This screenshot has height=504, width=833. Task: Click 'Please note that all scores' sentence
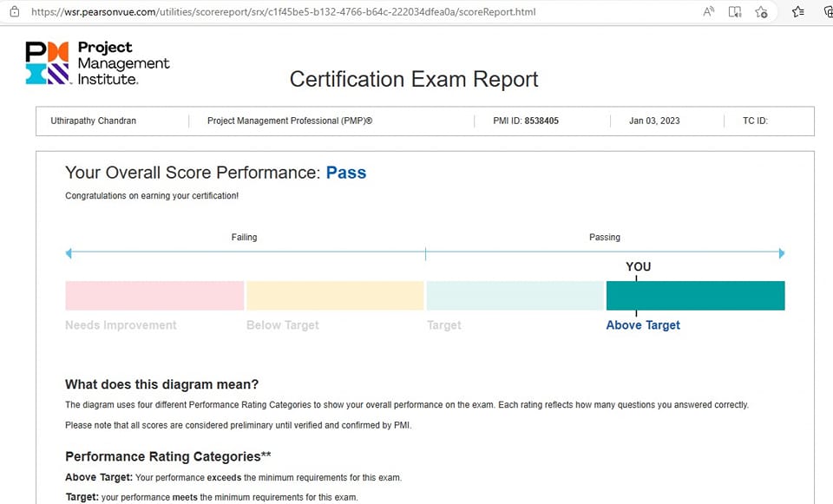pos(239,425)
